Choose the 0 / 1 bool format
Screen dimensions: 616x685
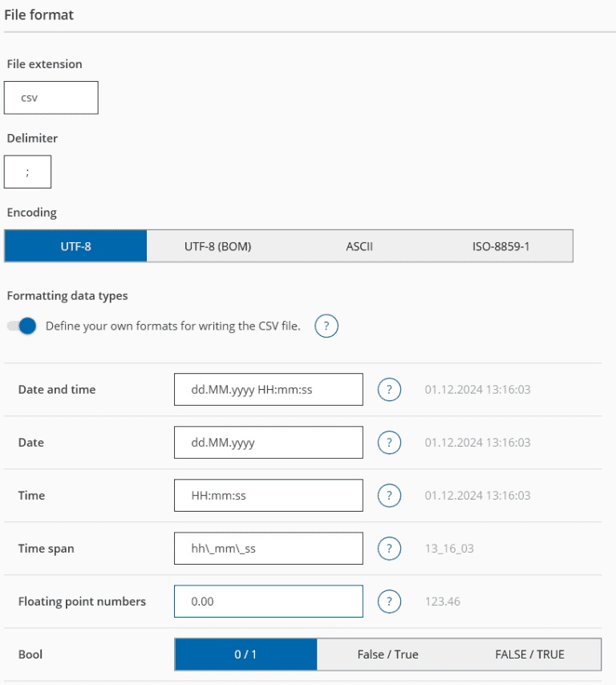point(245,655)
